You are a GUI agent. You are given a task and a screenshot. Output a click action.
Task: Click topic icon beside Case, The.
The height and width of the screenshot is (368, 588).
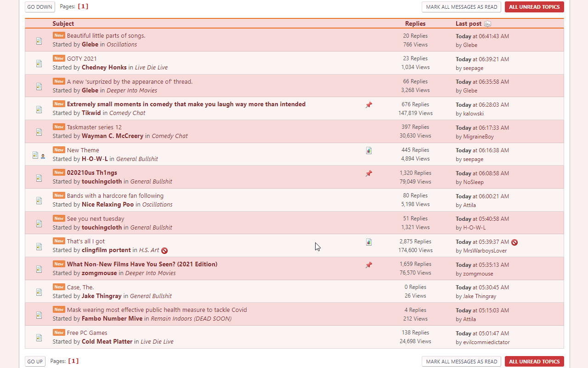pos(39,292)
